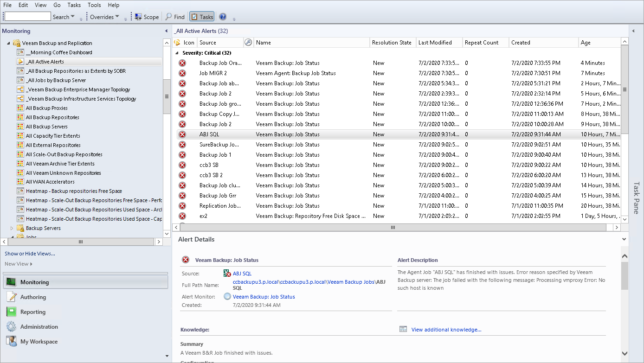Screen dimensions: 644x363
Task: Click the maintenance mode wrench column icon
Action: point(248,43)
